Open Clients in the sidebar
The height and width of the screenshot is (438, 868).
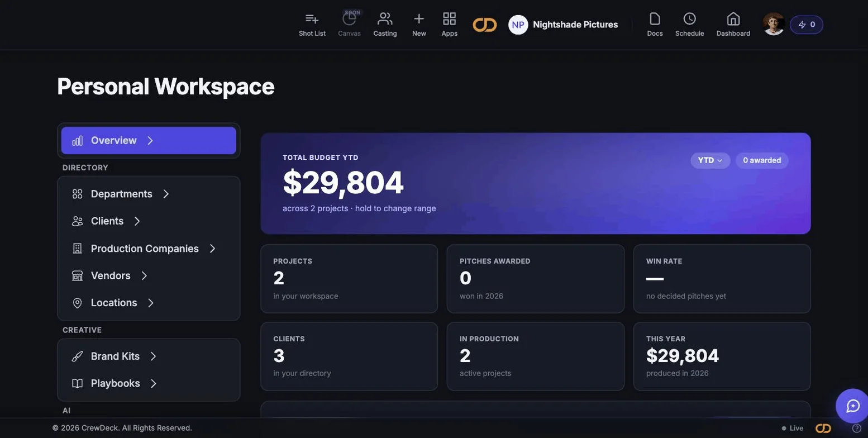[x=149, y=221]
